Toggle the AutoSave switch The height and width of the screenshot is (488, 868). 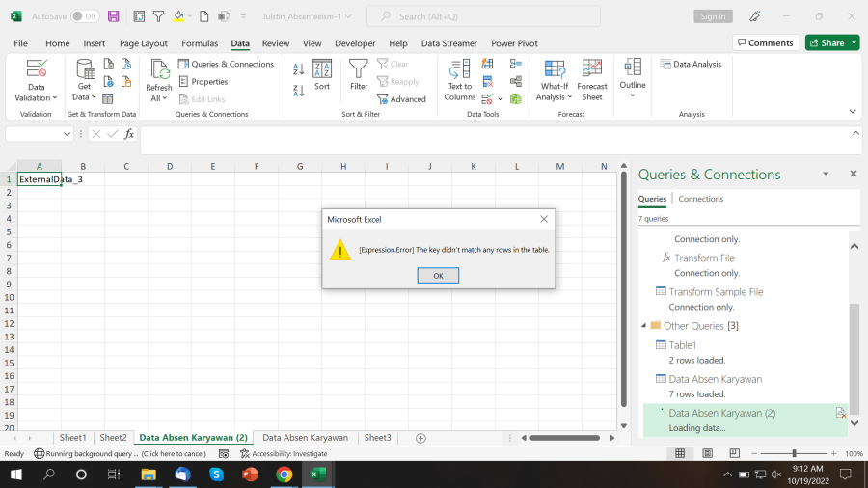click(x=85, y=16)
